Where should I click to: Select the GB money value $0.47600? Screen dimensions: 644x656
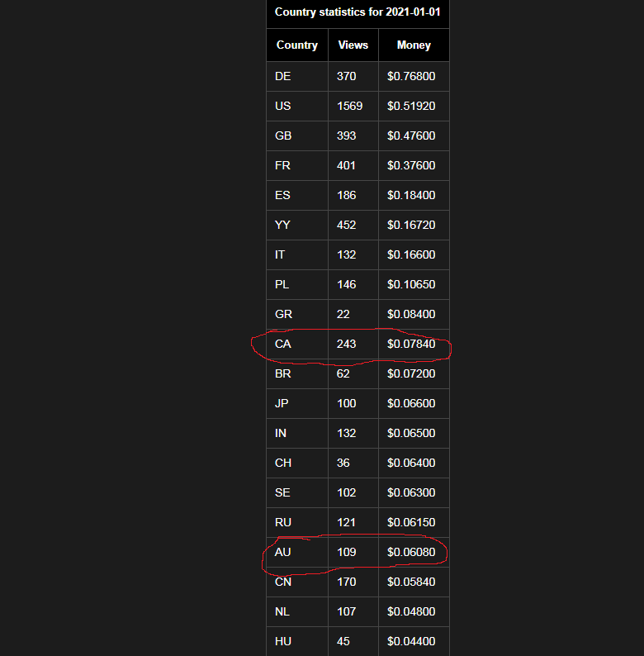point(411,135)
